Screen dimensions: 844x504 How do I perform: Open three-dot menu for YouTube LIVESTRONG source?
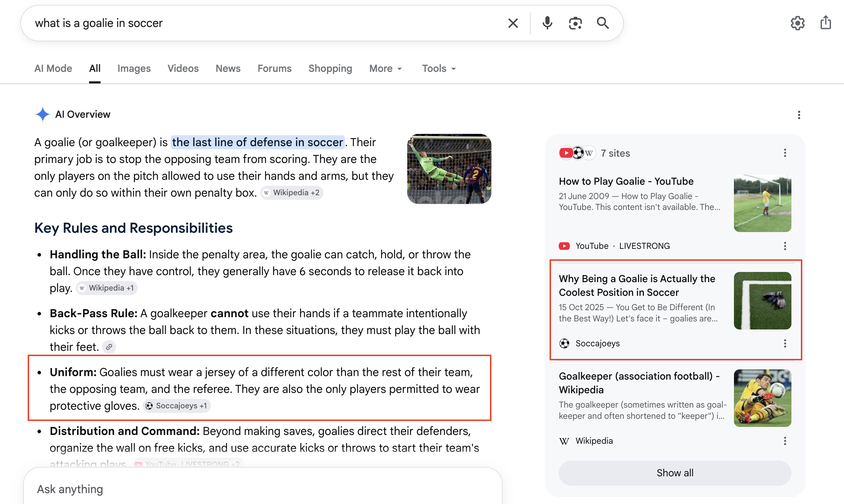click(x=785, y=246)
